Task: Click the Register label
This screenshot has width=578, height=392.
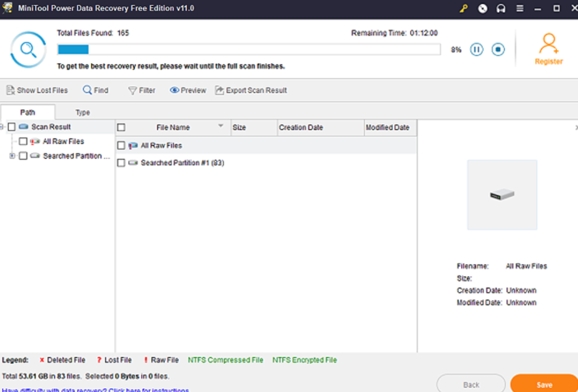Action: pyautogui.click(x=549, y=61)
